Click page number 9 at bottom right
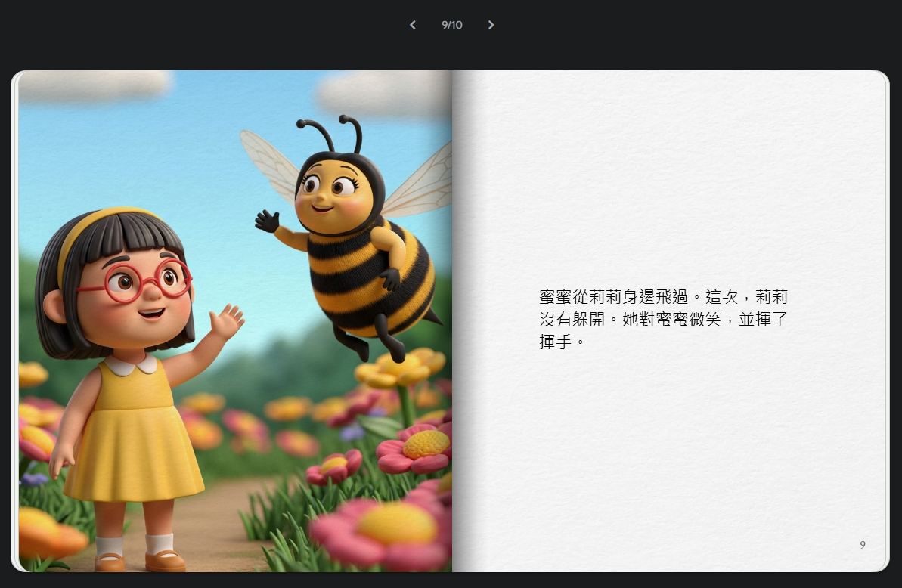This screenshot has height=588, width=902. pos(863,544)
